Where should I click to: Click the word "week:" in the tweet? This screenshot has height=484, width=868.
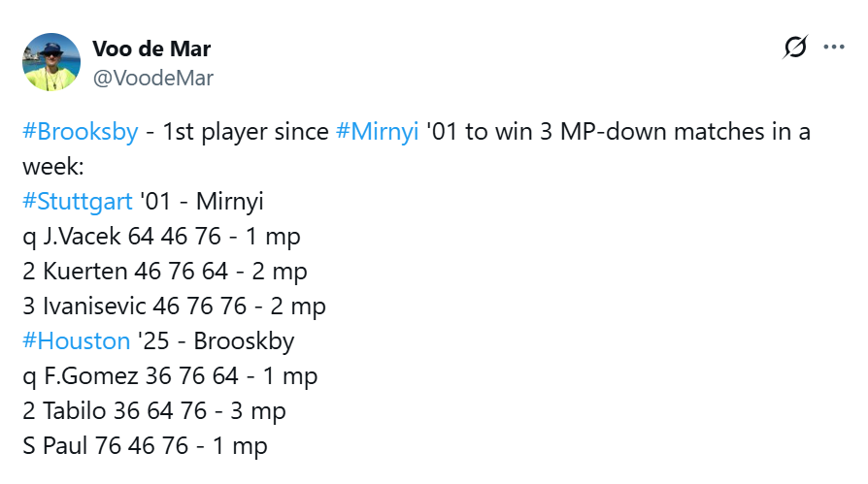[x=53, y=167]
